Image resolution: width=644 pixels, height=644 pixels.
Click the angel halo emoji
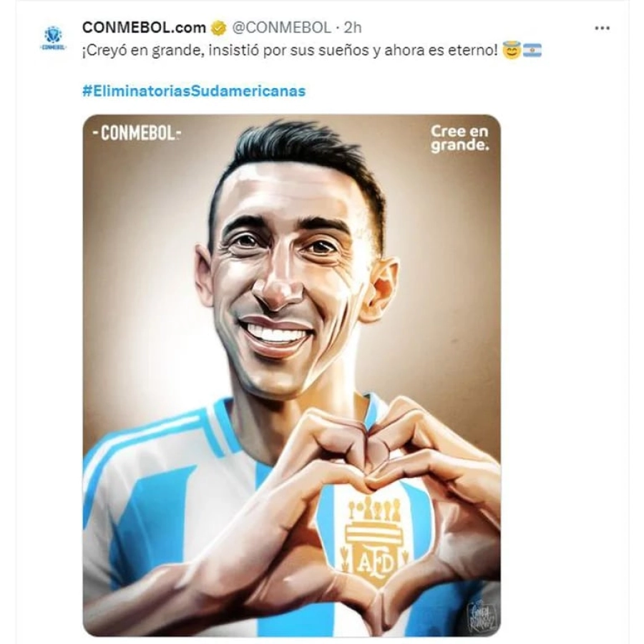coord(512,50)
